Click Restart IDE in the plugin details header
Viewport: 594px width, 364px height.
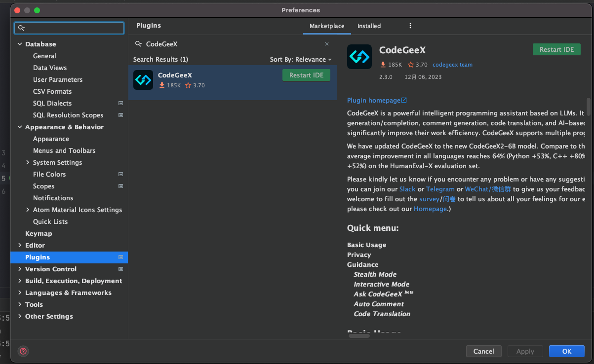[x=556, y=49]
